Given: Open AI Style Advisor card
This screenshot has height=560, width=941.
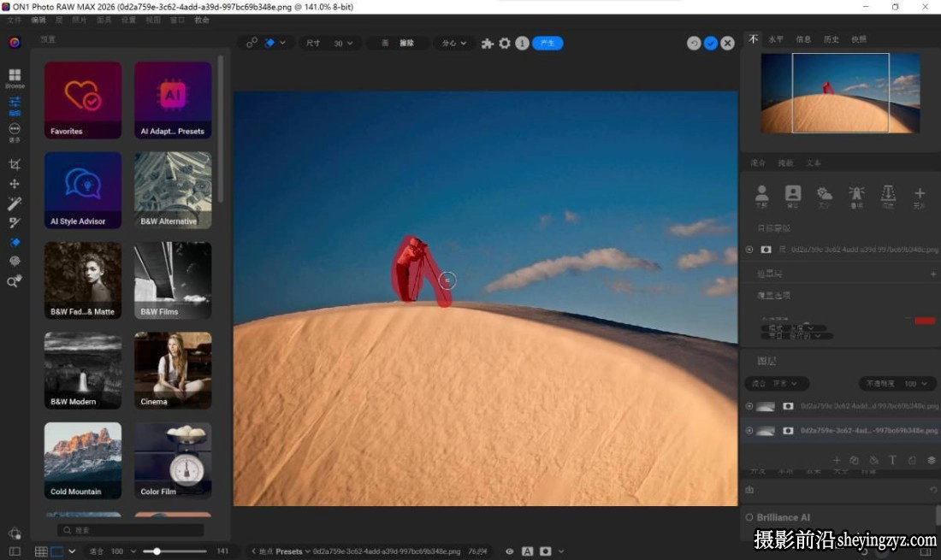Looking at the screenshot, I should click(83, 190).
